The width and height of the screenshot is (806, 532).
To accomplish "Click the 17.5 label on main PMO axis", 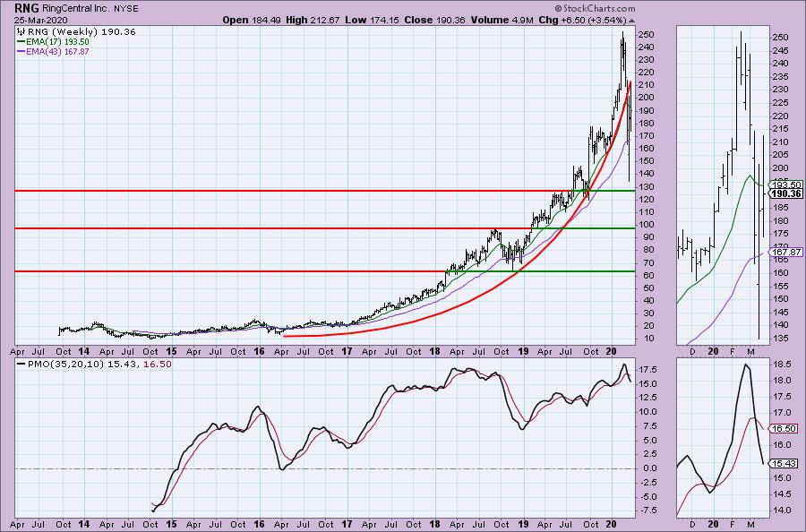I will (x=647, y=370).
